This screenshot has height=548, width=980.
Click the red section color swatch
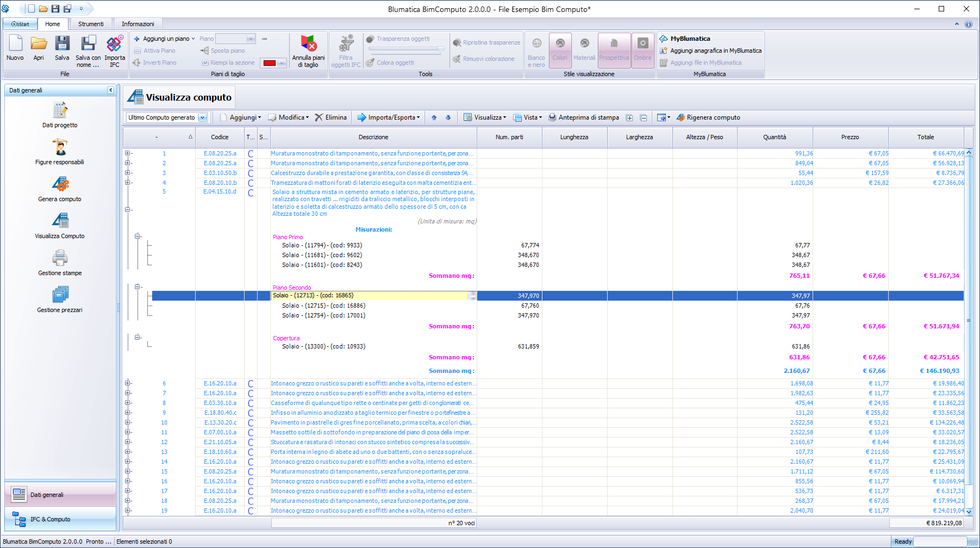tap(269, 63)
